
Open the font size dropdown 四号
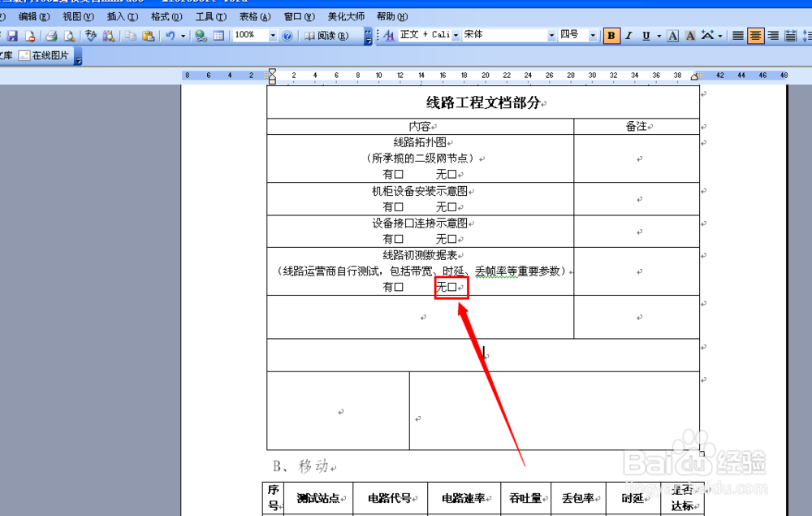[x=593, y=35]
